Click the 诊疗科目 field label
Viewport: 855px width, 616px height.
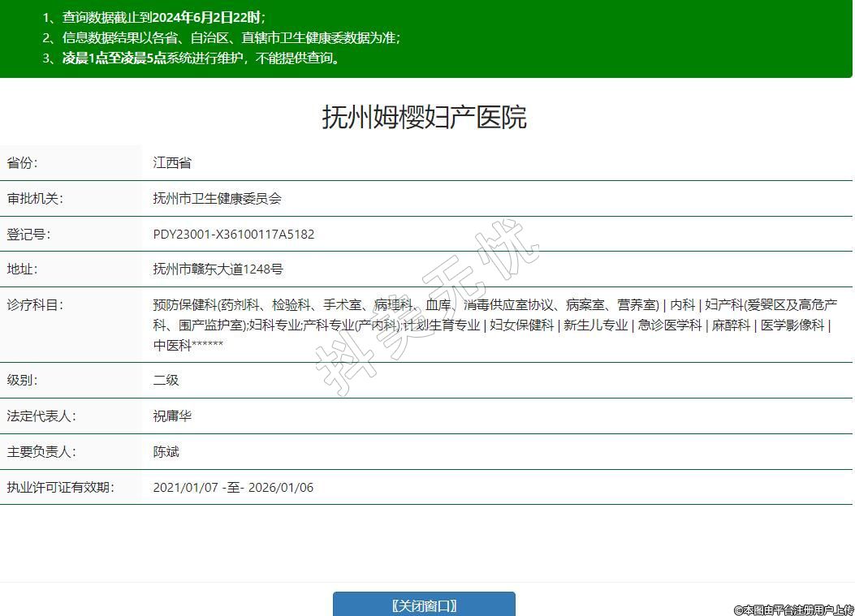coord(35,304)
